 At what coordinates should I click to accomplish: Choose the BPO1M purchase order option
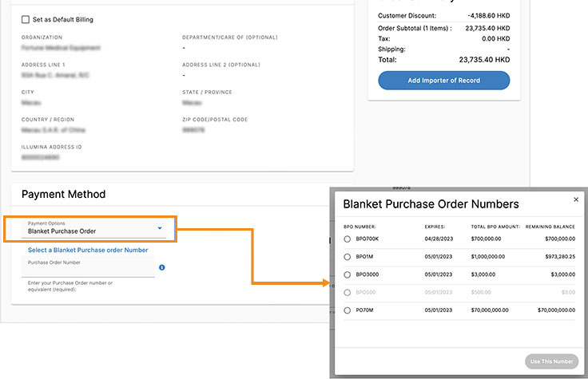coord(347,257)
